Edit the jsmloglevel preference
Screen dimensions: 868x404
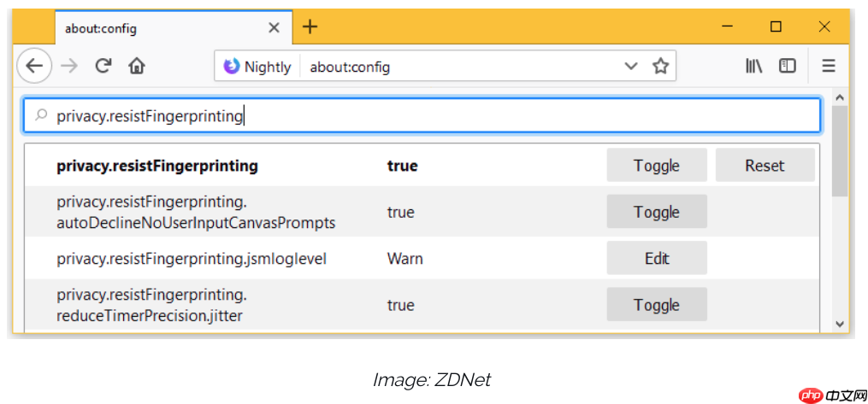[x=656, y=259]
